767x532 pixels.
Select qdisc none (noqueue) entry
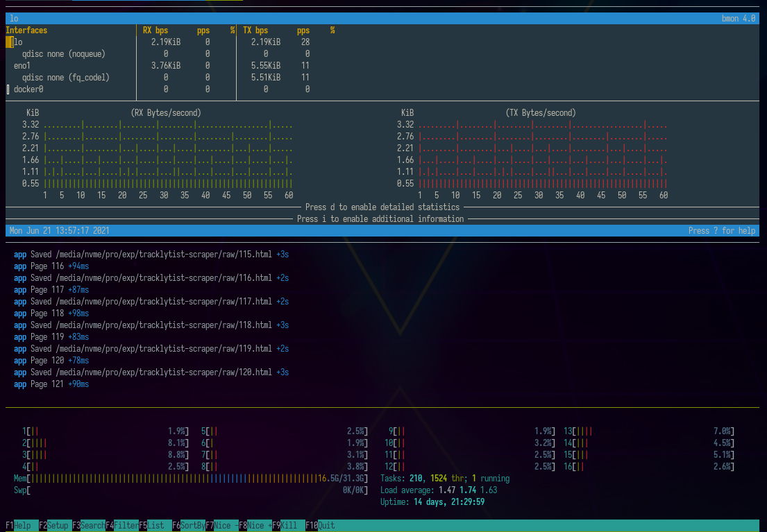[63, 54]
